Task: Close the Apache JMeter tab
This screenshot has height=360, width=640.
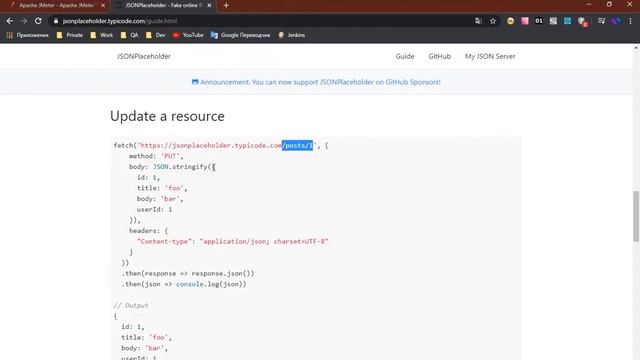Action: [103, 5]
